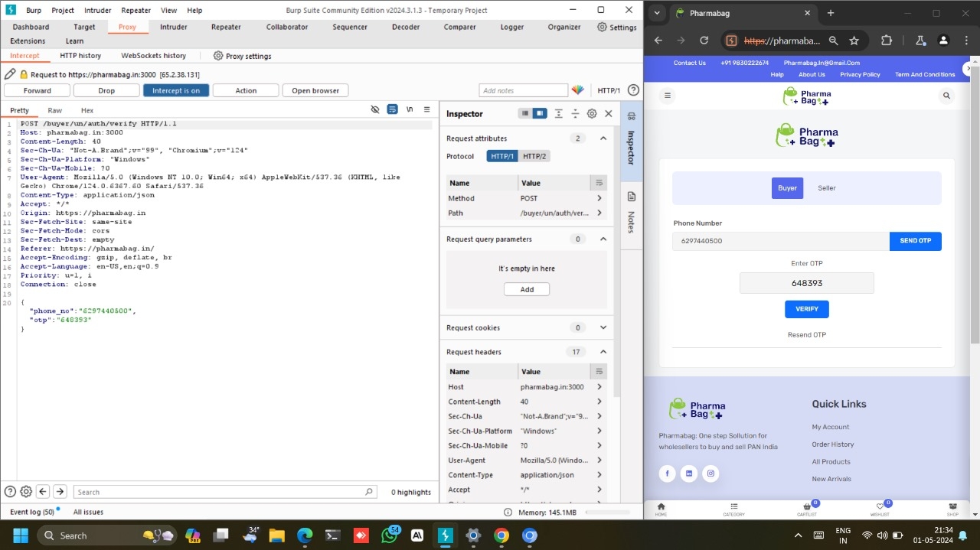Collapse the Request headers section
The width and height of the screenshot is (980, 550).
(603, 352)
